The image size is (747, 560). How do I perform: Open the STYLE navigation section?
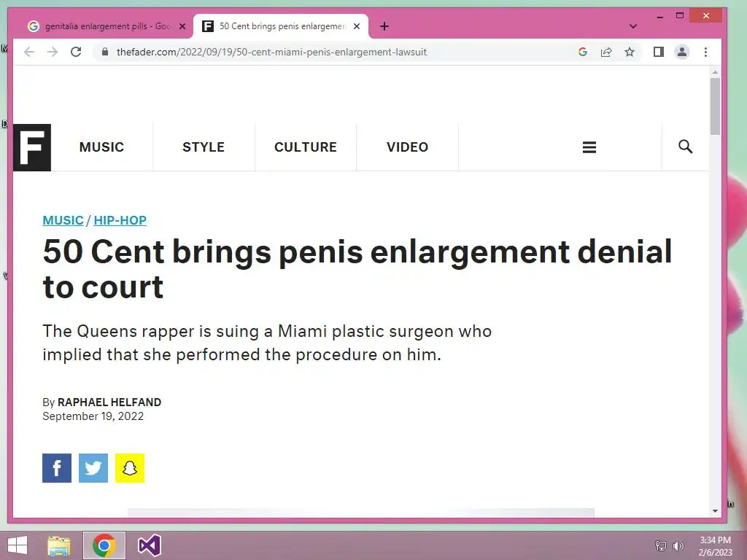click(204, 147)
